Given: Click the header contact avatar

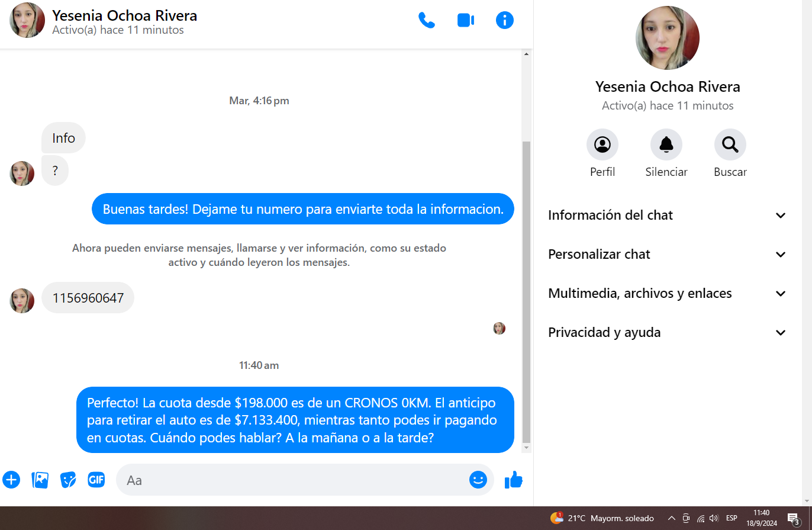Looking at the screenshot, I should pos(27,20).
